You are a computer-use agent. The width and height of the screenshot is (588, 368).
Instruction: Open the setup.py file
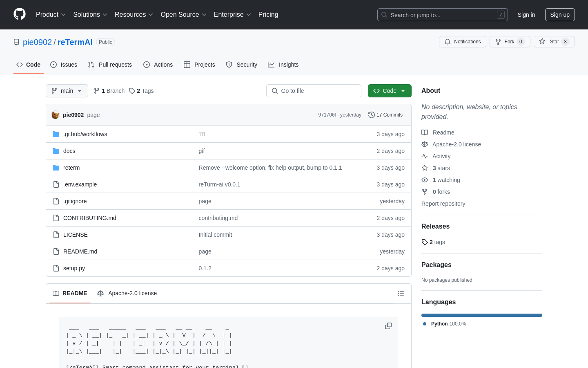(x=74, y=268)
